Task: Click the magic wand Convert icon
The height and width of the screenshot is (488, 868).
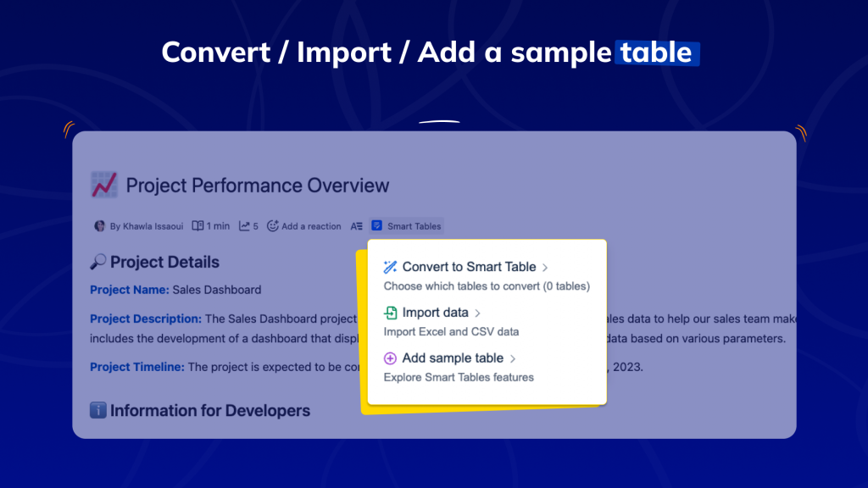Action: click(390, 267)
